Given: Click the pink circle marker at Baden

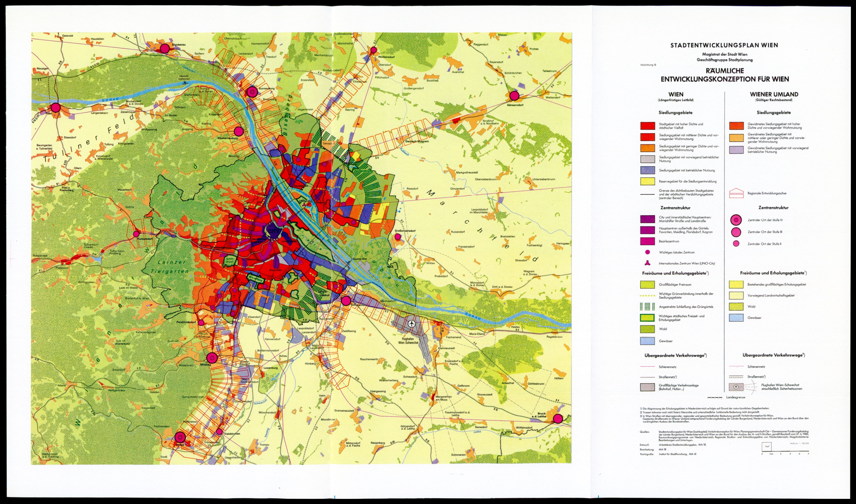Looking at the screenshot, I should tap(180, 437).
